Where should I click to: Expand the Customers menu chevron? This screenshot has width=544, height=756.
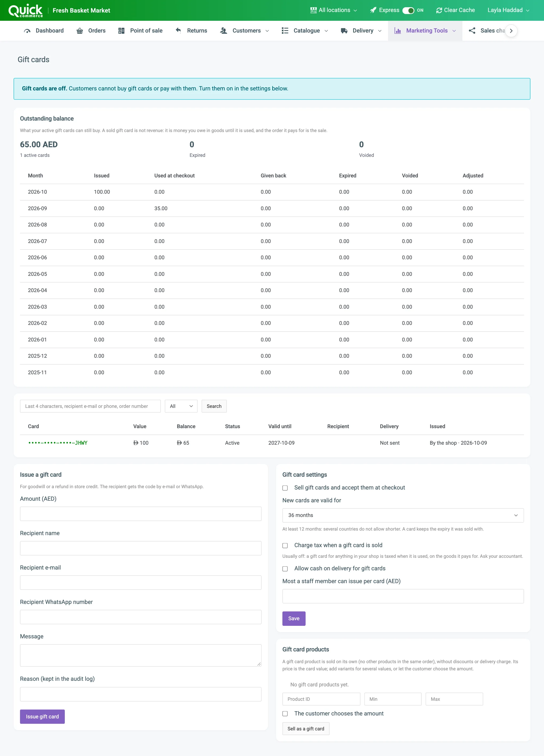(267, 31)
